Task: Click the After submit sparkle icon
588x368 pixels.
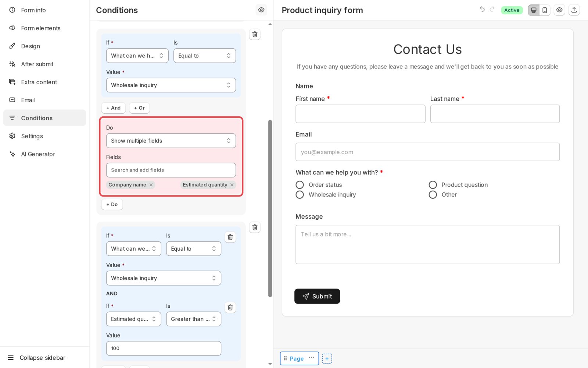Action: (x=12, y=64)
